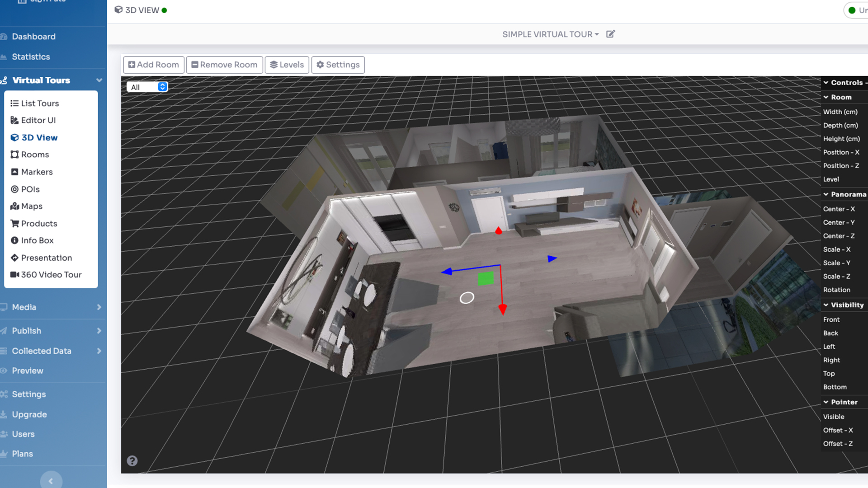The height and width of the screenshot is (488, 868).
Task: Open the SIMPLE VIRTUAL TOUR dropdown
Action: click(550, 34)
